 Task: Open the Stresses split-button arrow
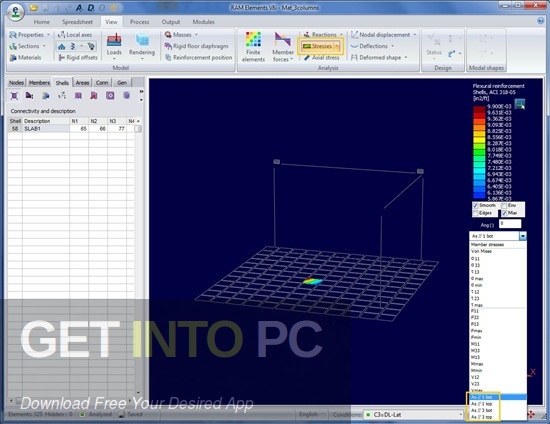337,46
